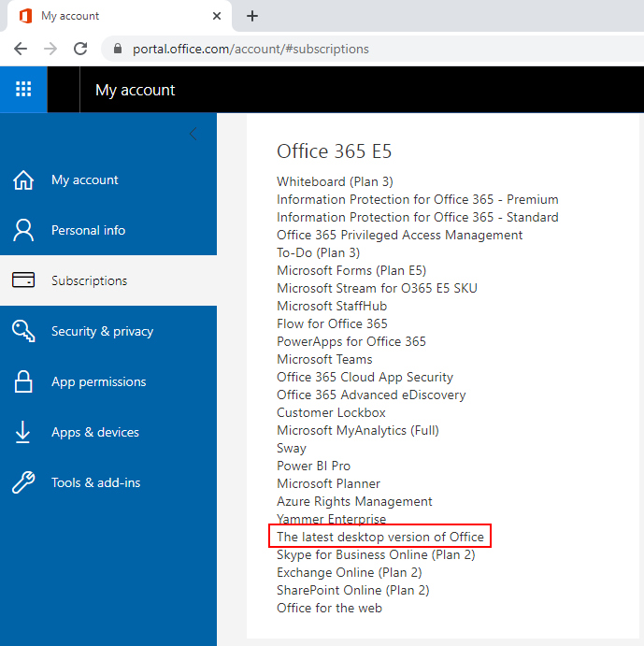Click the browser back arrow
644x646 pixels.
pyautogui.click(x=21, y=49)
